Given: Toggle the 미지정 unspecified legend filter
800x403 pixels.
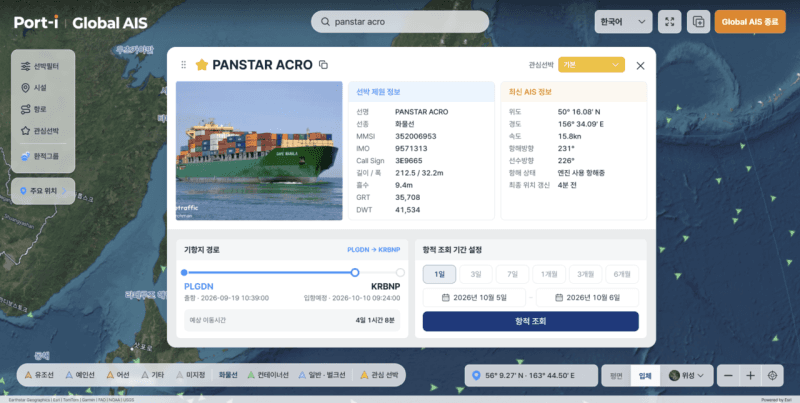Looking at the screenshot, I should coord(190,375).
